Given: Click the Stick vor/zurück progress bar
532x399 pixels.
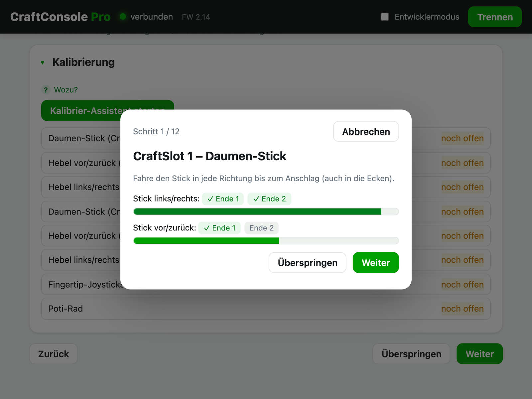Looking at the screenshot, I should pyautogui.click(x=266, y=241).
